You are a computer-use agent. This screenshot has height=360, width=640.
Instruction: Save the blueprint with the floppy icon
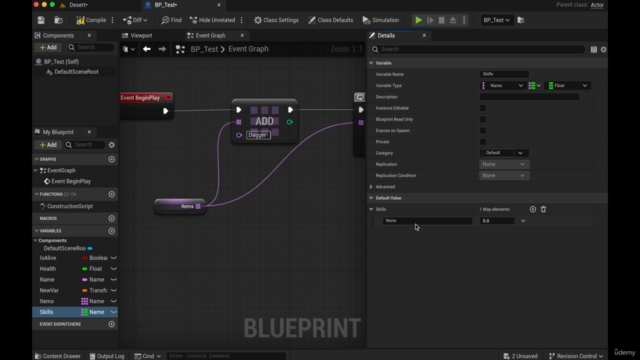point(41,20)
